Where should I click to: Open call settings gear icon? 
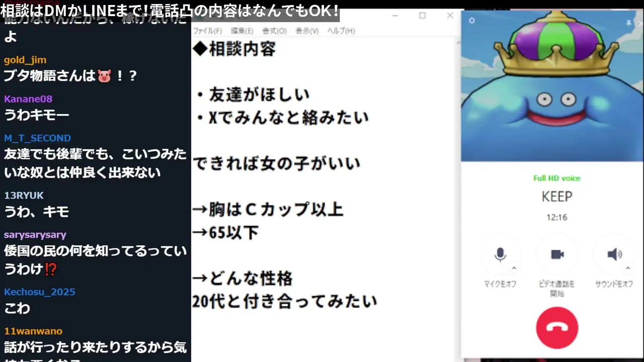pyautogui.click(x=471, y=21)
